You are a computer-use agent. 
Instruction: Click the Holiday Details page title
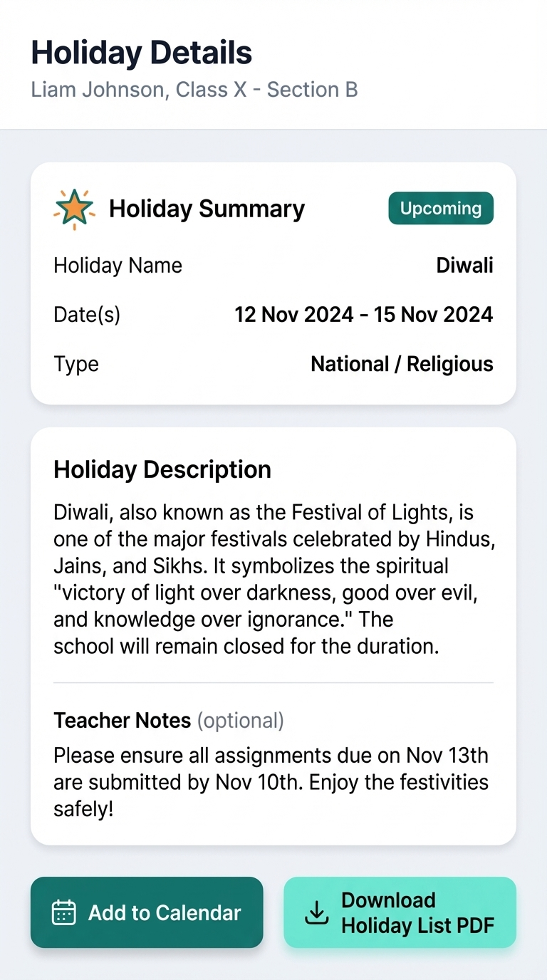coord(141,53)
